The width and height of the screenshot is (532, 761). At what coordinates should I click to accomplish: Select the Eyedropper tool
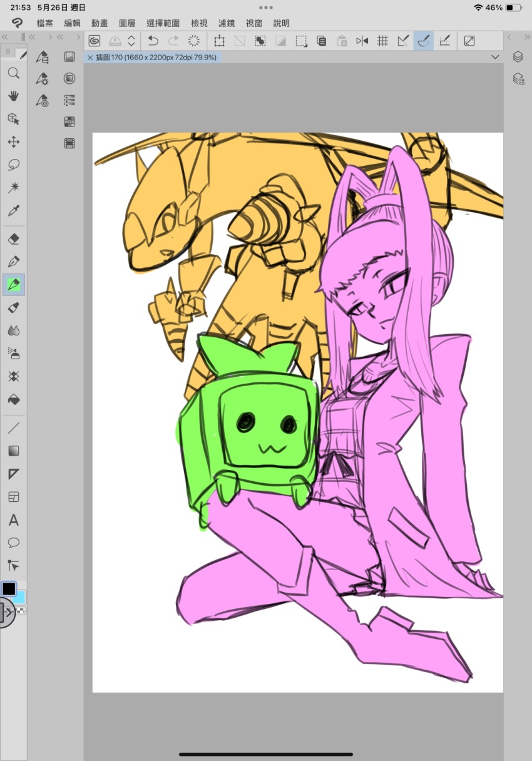13,210
